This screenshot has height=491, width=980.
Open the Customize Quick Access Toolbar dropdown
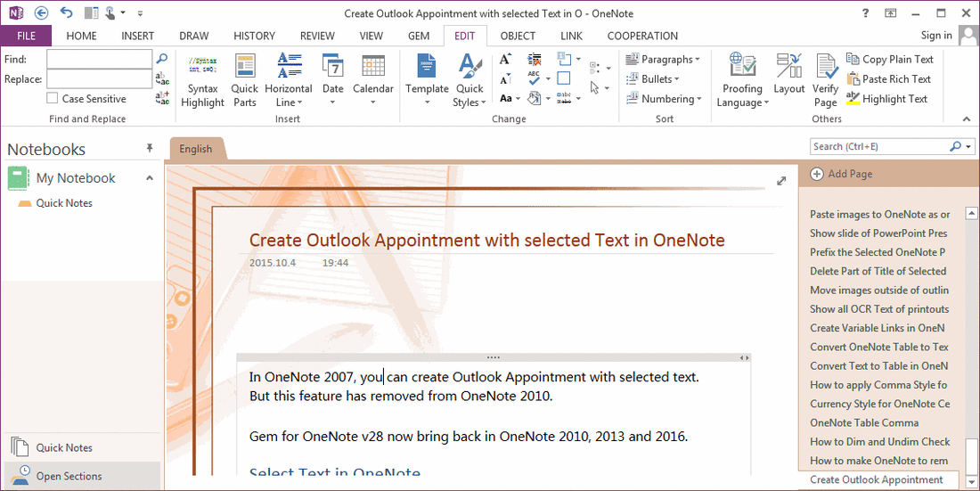[x=140, y=13]
